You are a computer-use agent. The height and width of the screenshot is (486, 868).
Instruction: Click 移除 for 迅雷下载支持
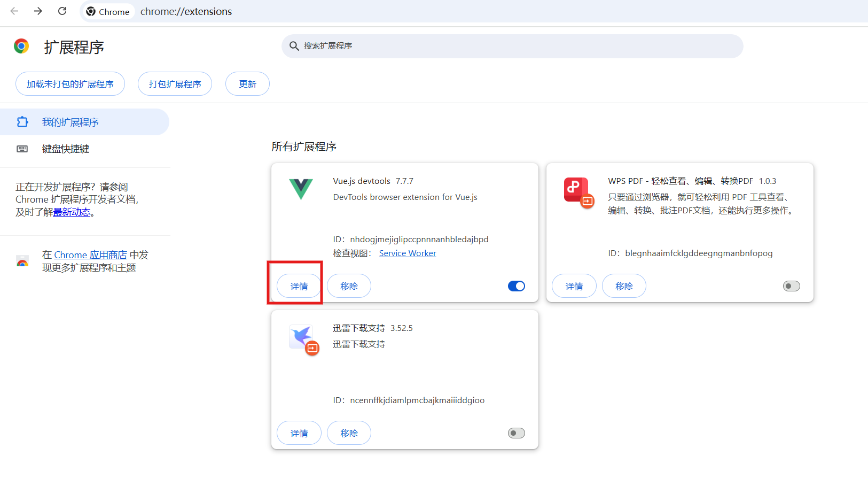click(349, 433)
